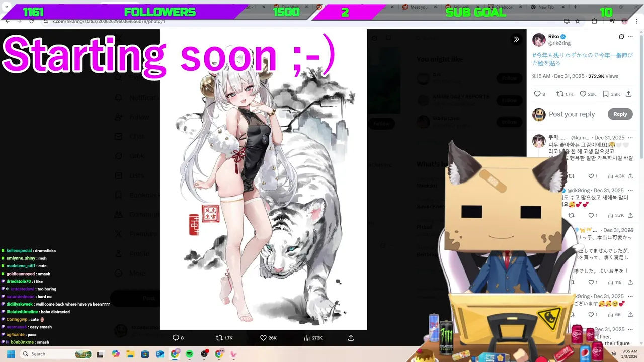
Task: Click the 272.9K Views count
Action: click(603, 76)
